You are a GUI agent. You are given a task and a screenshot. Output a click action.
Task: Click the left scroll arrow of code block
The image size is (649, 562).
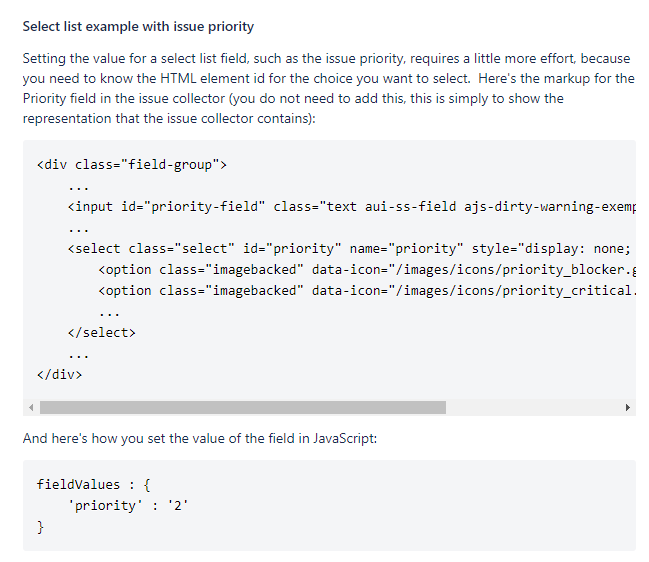31,408
